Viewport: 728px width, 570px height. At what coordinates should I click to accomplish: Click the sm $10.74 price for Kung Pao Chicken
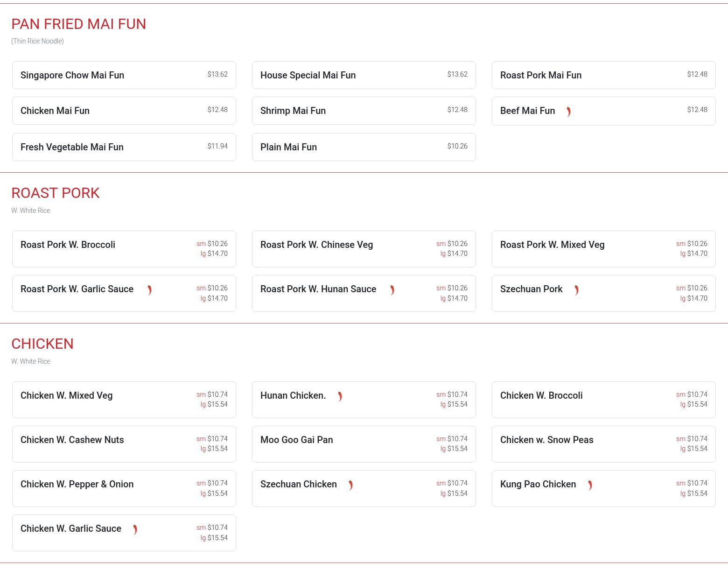pos(692,483)
